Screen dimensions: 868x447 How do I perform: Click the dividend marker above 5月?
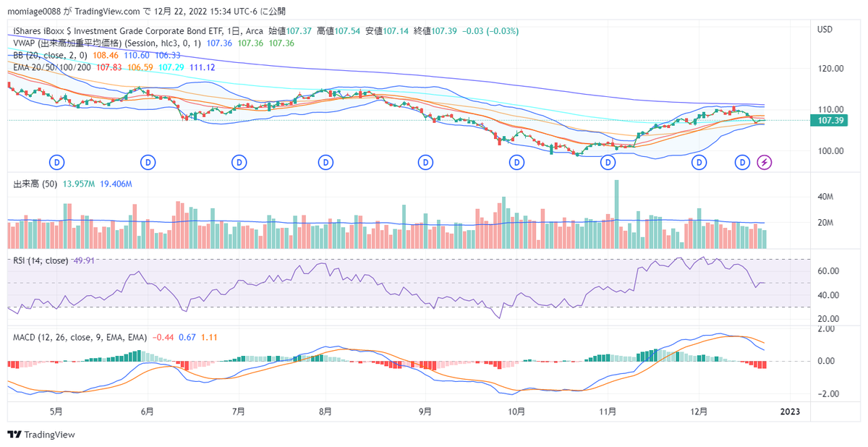coord(56,162)
